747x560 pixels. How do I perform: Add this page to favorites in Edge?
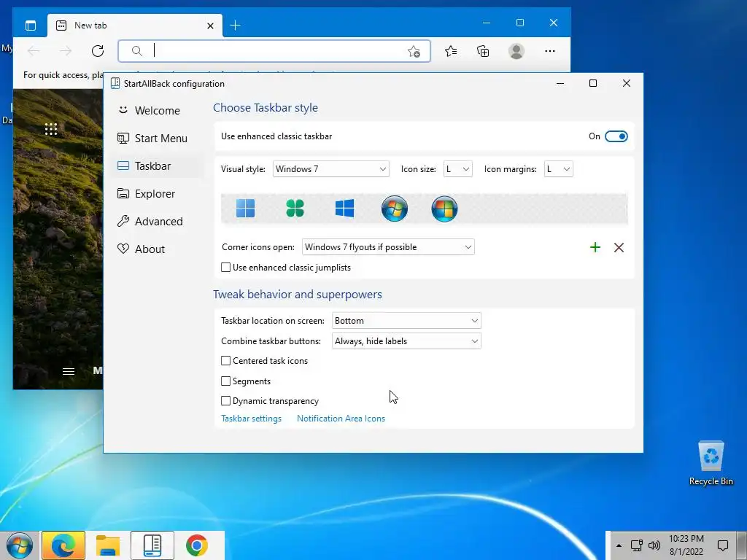(x=414, y=52)
